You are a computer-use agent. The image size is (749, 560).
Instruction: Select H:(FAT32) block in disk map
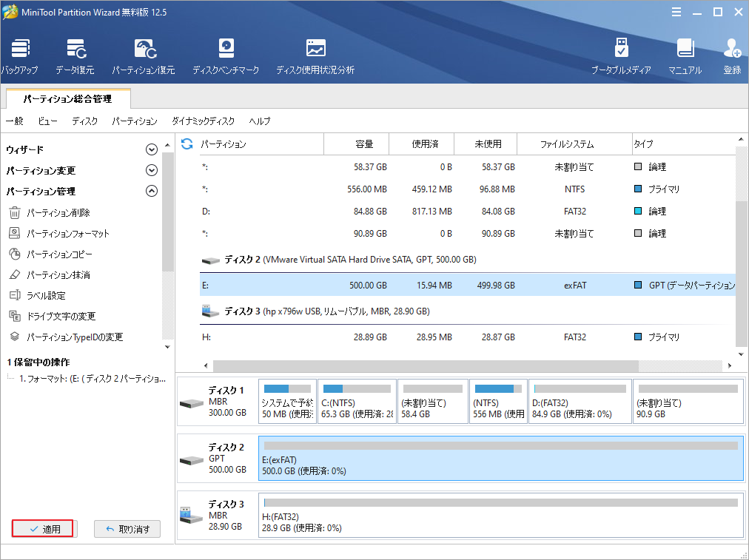[x=501, y=516]
